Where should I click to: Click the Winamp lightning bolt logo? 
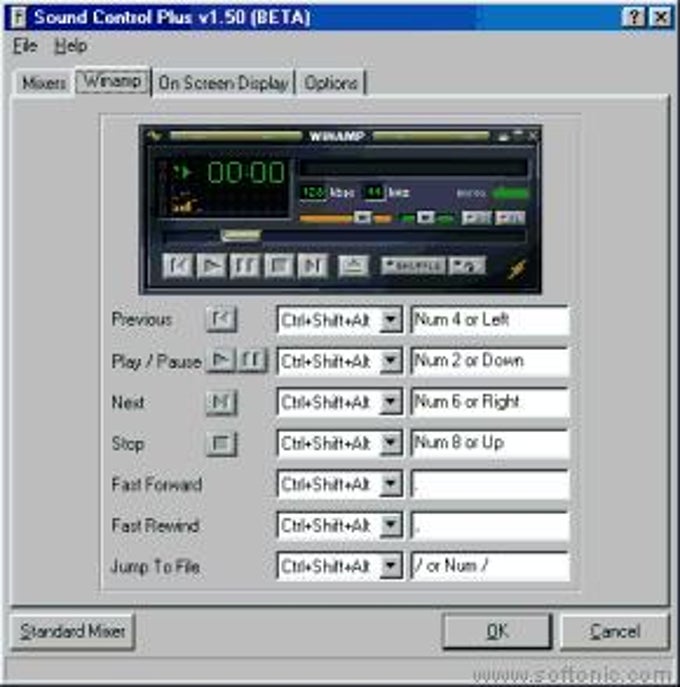(517, 268)
